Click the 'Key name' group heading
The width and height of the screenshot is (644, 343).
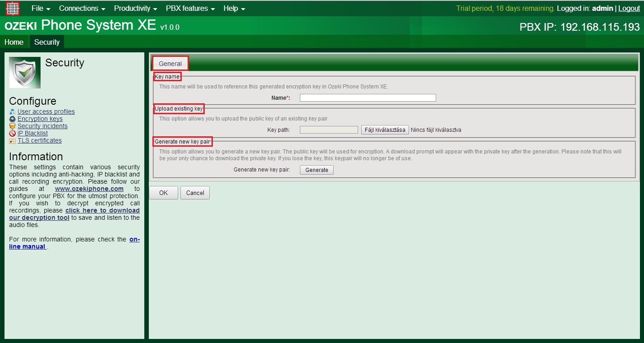[x=167, y=77]
